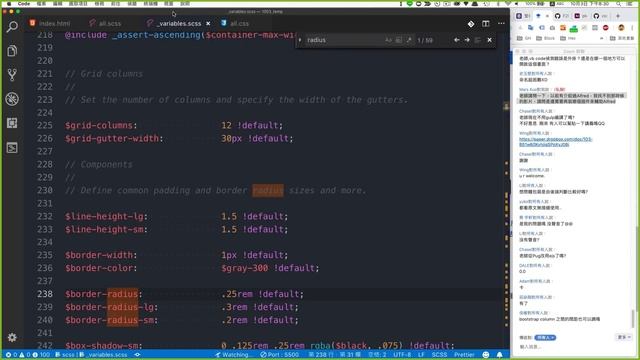Click the smiley feedback icon
Viewport: 640px width, 360px height.
pos(486,355)
